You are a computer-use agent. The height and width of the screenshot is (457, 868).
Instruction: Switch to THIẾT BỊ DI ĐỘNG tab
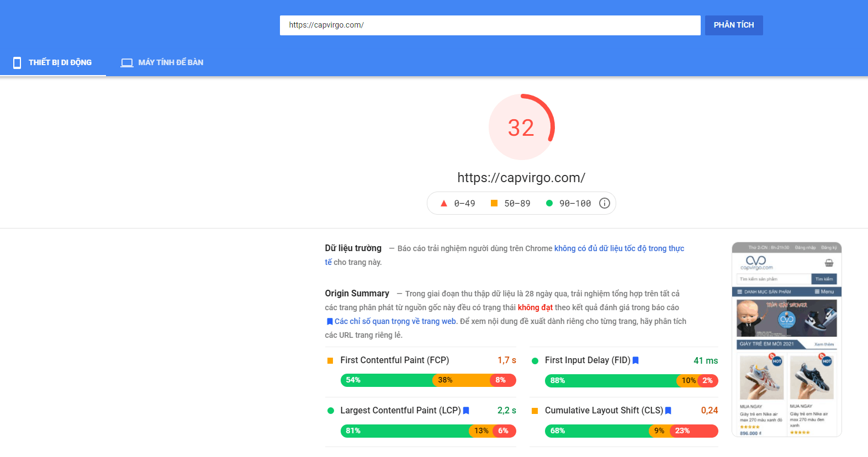pos(60,63)
